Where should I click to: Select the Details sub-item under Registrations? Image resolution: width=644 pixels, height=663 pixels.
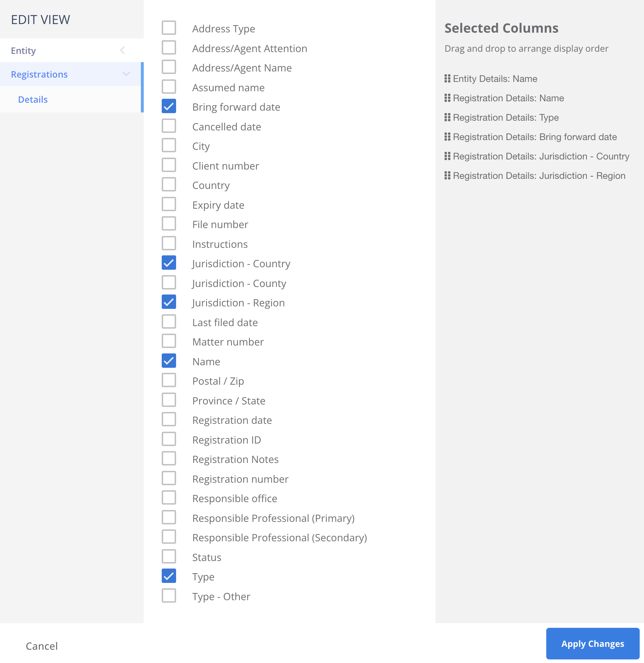click(x=33, y=99)
